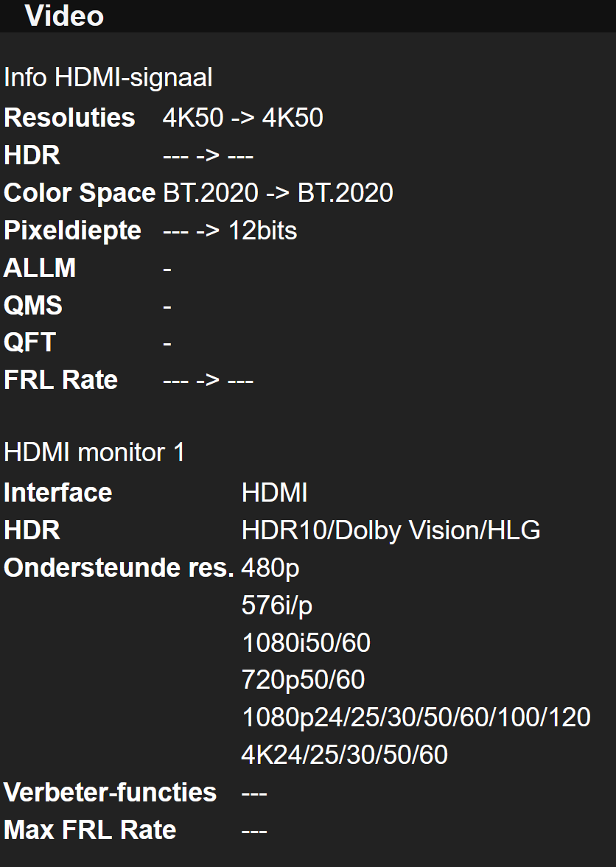616x867 pixels.
Task: Click the Color Space label
Action: pyautogui.click(x=80, y=193)
